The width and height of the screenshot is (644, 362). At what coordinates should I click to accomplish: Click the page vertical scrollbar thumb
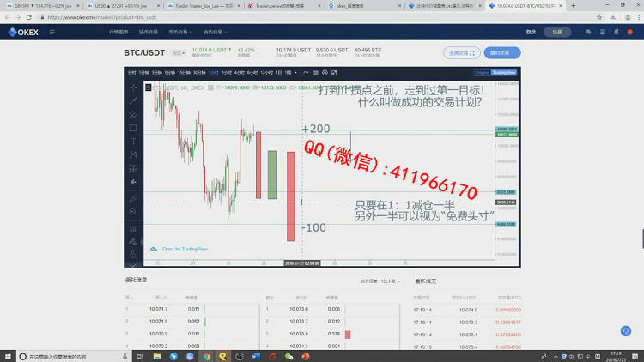pyautogui.click(x=643, y=238)
